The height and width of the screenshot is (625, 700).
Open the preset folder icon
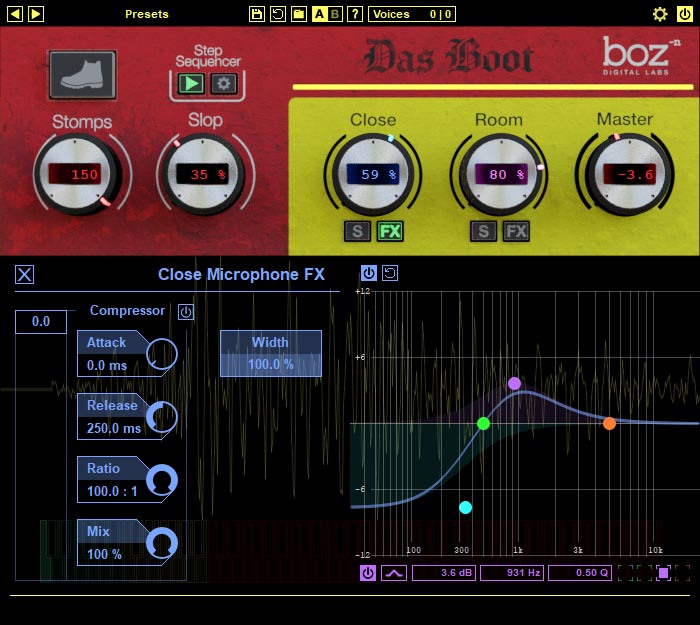tap(299, 14)
